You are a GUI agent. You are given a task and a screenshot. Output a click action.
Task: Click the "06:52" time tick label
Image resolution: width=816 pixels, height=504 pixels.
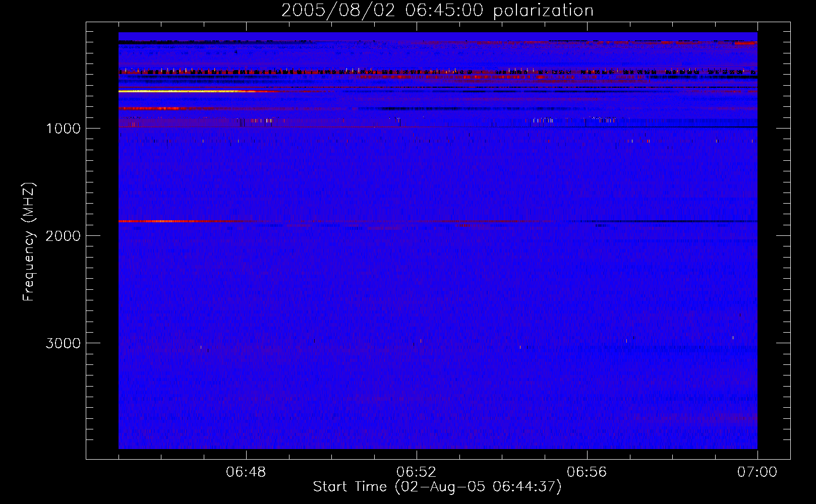tap(417, 472)
